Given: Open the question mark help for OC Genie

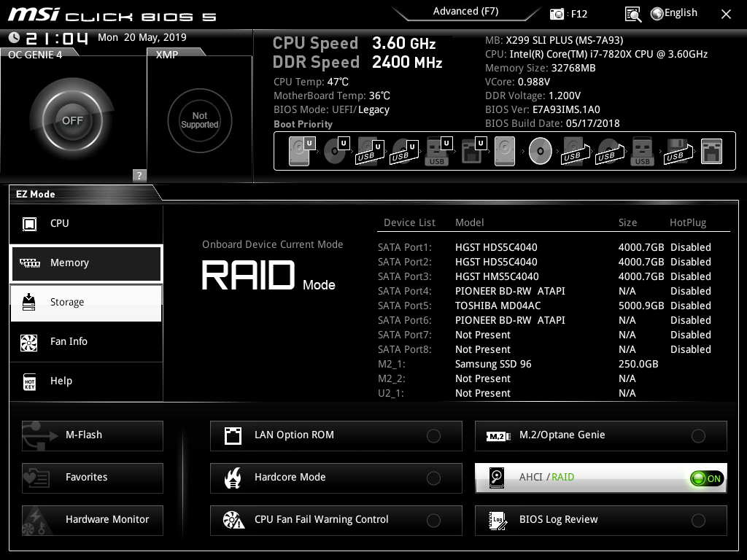Looking at the screenshot, I should 139,175.
